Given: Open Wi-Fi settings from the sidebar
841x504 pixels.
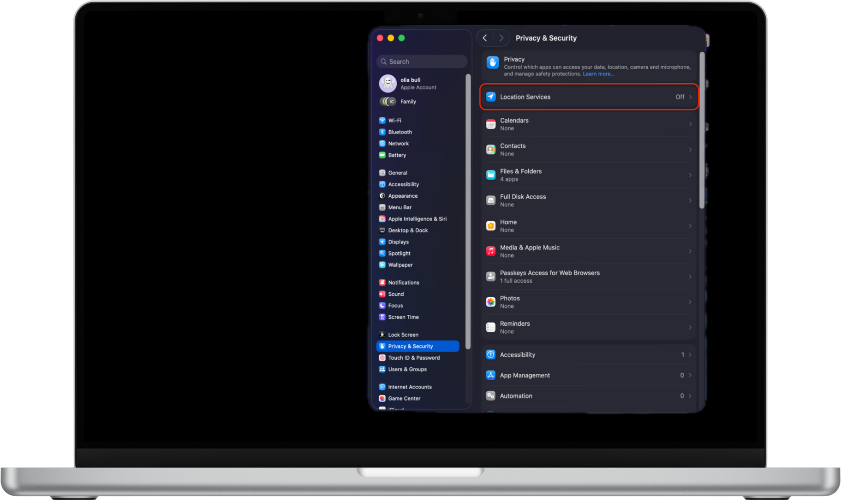Looking at the screenshot, I should point(394,120).
